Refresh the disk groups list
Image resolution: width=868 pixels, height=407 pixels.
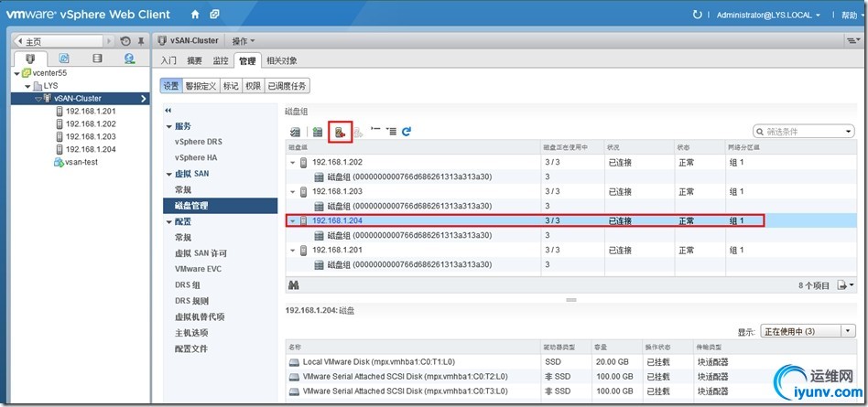[407, 132]
